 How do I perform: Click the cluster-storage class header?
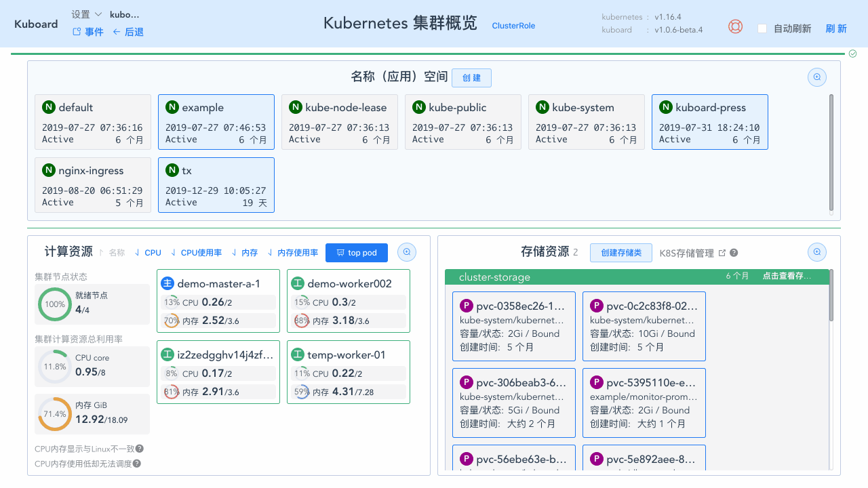(x=637, y=277)
